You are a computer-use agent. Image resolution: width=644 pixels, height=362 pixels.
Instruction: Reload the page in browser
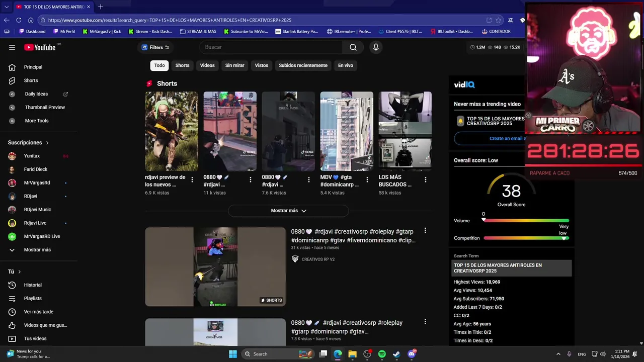[x=19, y=20]
